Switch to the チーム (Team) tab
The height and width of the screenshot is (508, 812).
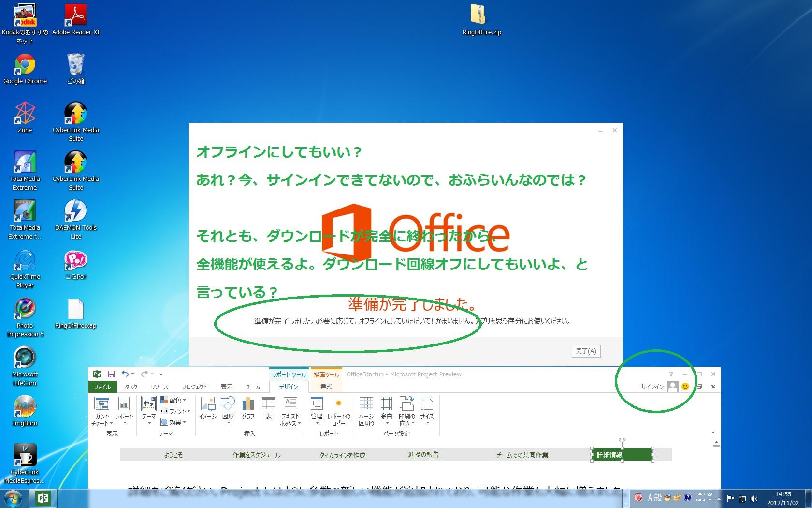[253, 387]
